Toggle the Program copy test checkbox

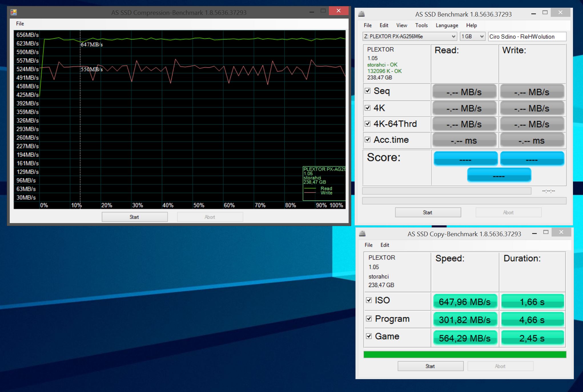point(369,318)
